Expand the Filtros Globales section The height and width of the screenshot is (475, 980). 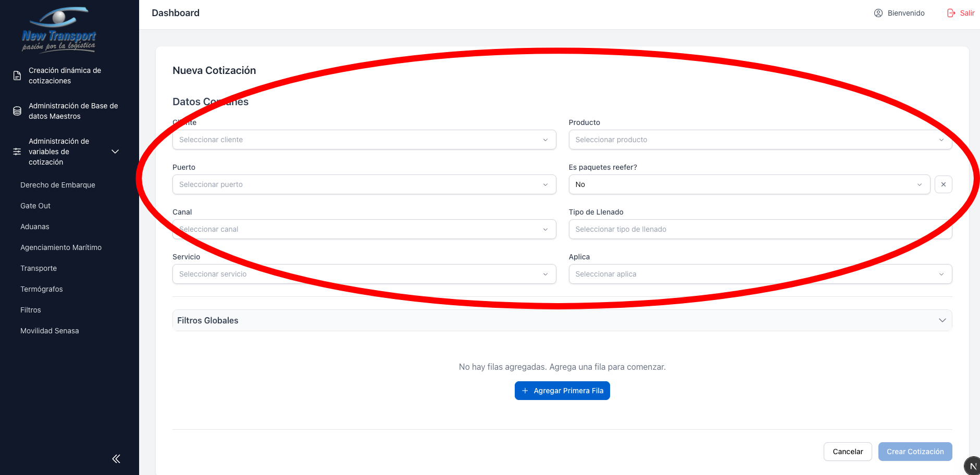coord(562,320)
